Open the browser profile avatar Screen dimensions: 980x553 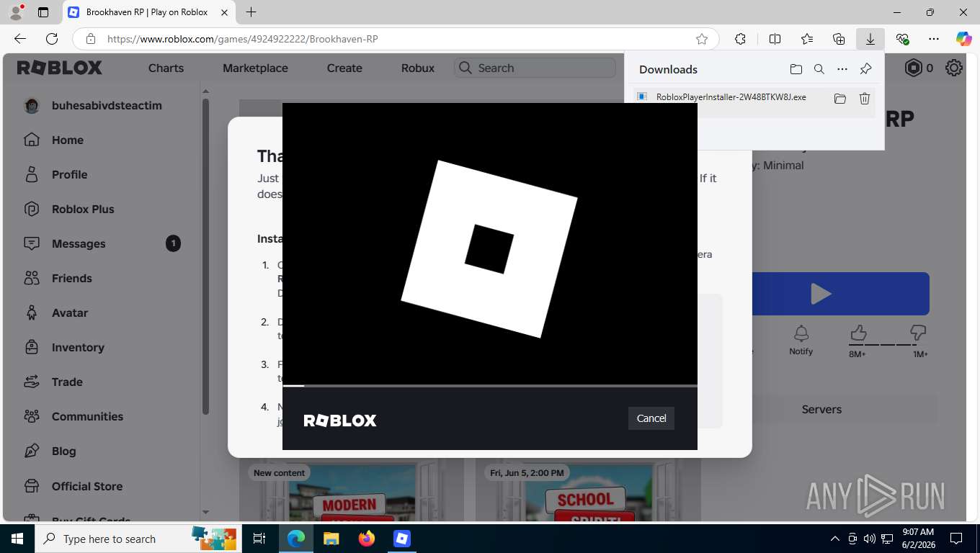[x=16, y=12]
